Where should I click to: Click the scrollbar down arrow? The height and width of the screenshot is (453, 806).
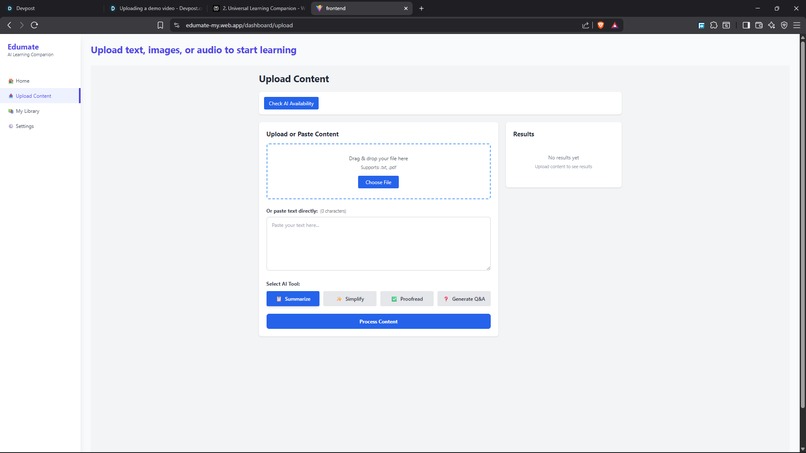(x=802, y=449)
